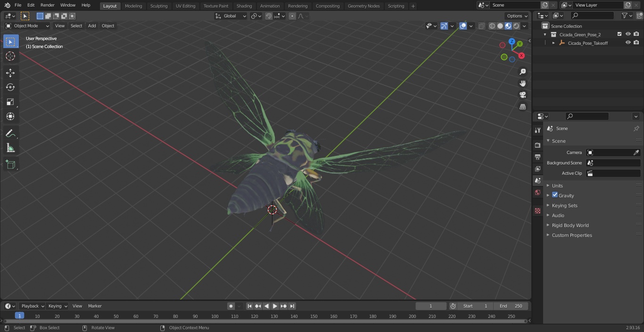This screenshot has width=644, height=332.
Task: Toggle the Gravity checkbox
Action: [x=555, y=195]
